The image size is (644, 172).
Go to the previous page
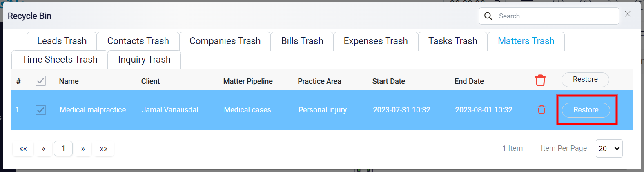point(44,149)
